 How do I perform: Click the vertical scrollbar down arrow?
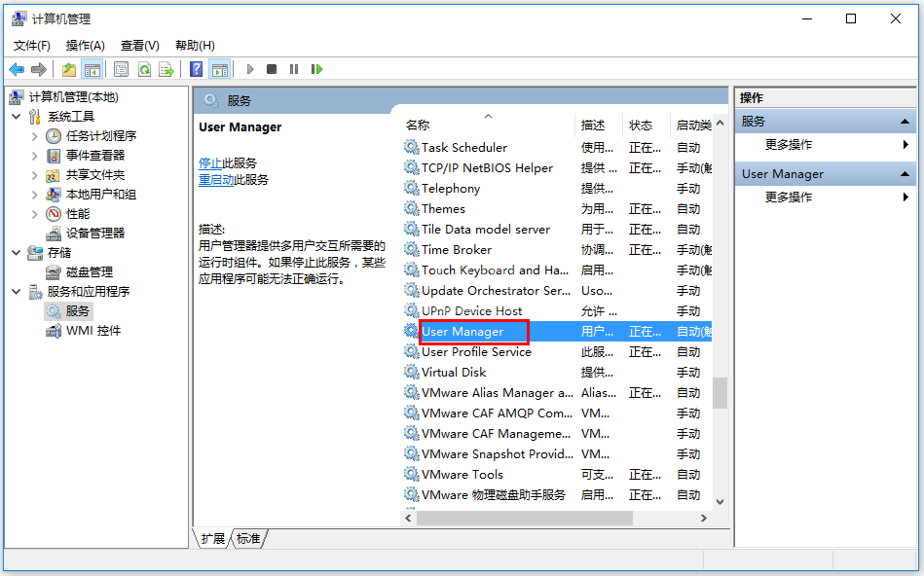pos(720,502)
